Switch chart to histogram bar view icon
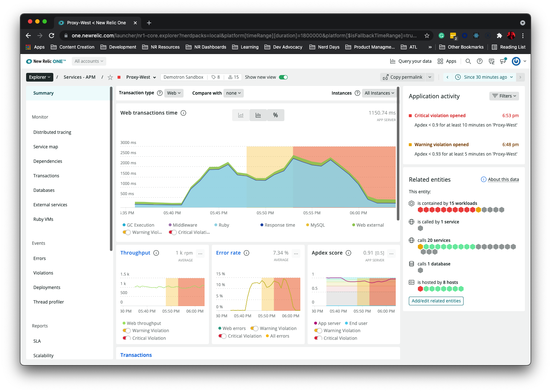The image size is (551, 392). (x=258, y=115)
